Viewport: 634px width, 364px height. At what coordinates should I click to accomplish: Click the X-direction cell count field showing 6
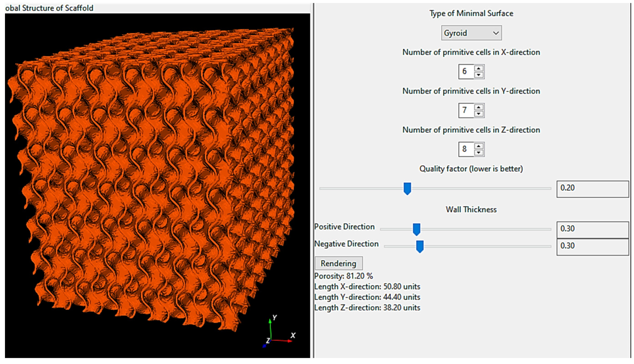point(465,71)
